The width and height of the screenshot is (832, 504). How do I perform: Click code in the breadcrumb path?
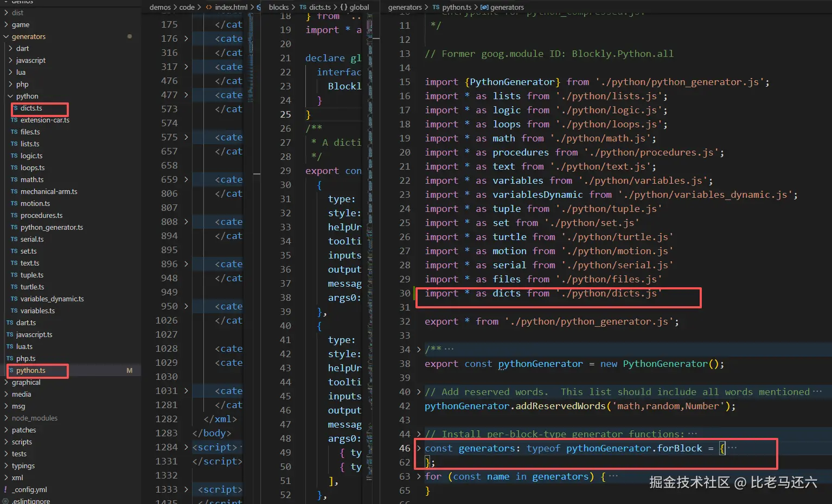coord(187,7)
